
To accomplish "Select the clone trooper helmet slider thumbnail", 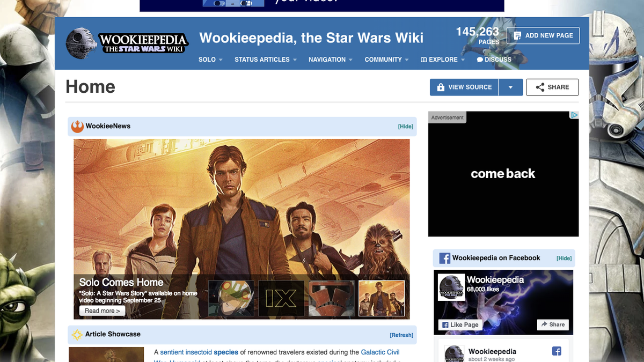I will point(332,299).
